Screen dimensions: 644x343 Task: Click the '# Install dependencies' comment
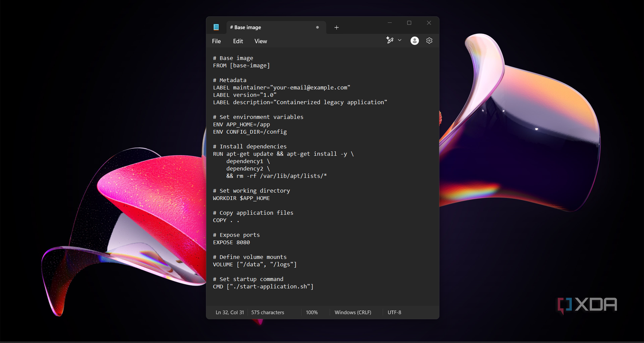250,147
